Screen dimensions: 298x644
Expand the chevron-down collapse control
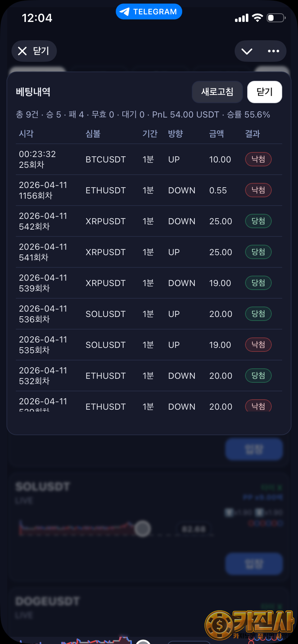pyautogui.click(x=247, y=51)
